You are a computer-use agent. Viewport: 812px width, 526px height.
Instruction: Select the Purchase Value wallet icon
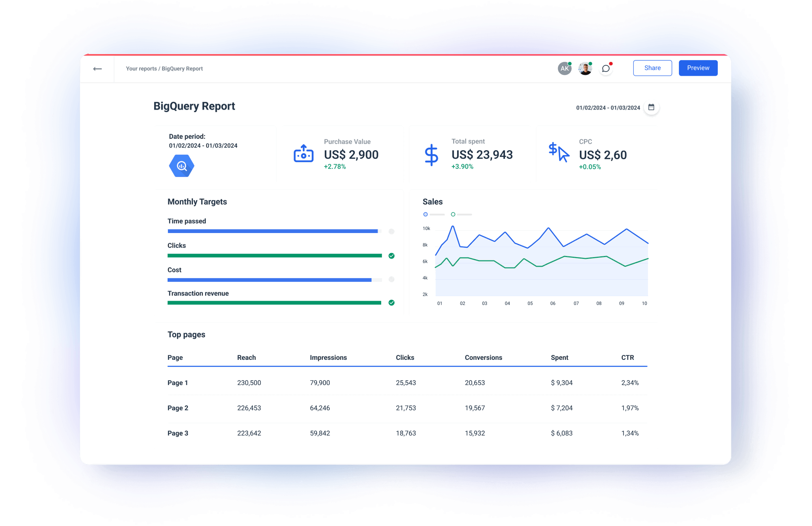click(303, 154)
